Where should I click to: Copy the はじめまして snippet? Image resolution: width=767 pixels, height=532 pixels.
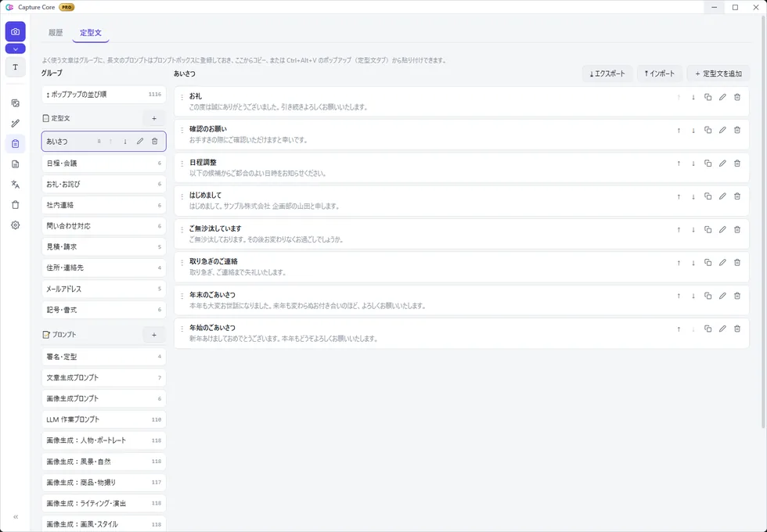[x=708, y=196]
